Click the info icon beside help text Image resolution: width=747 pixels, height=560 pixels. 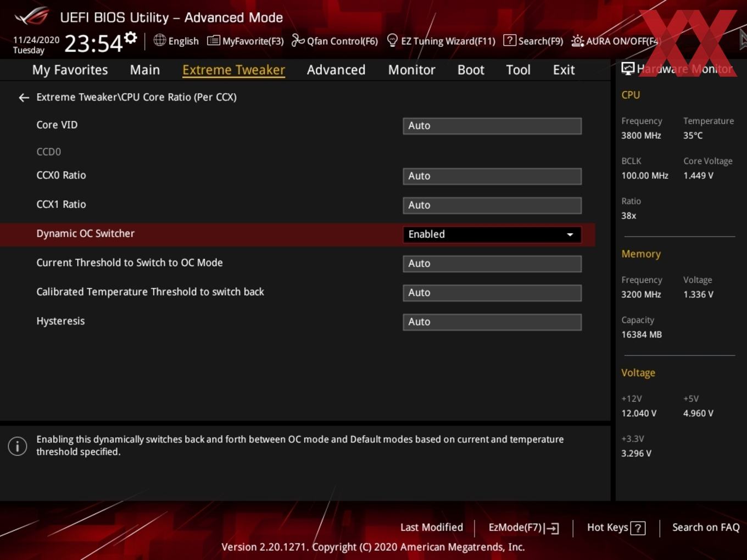(x=18, y=446)
